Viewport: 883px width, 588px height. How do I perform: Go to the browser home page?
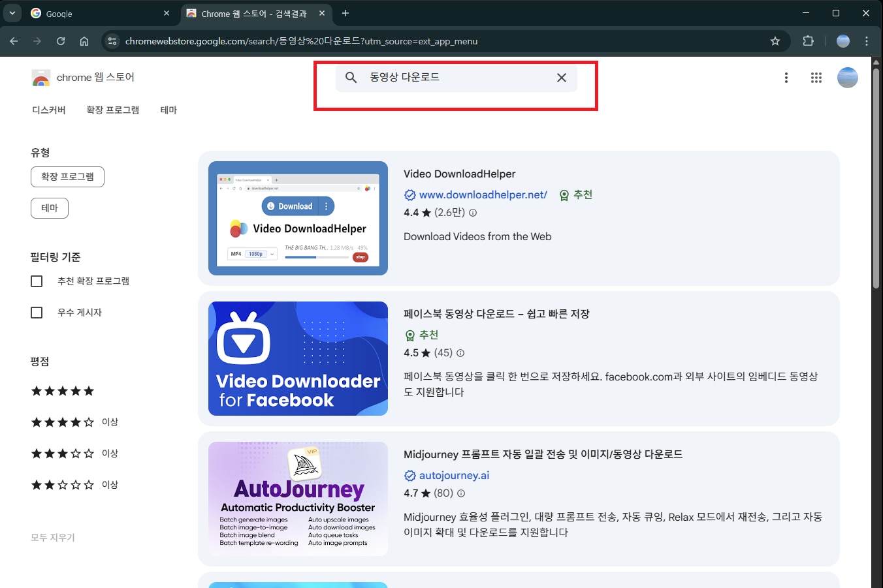point(84,41)
